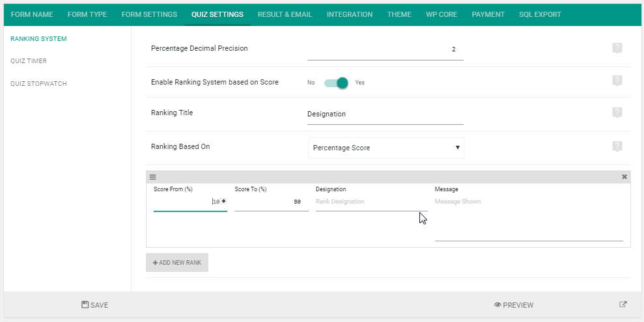Open the Payment tab

(x=488, y=14)
